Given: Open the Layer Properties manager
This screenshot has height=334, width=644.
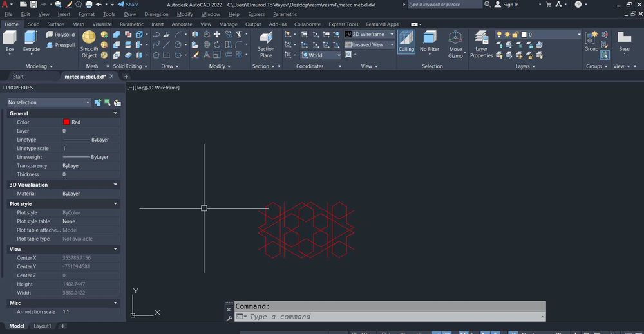Looking at the screenshot, I should click(x=481, y=44).
